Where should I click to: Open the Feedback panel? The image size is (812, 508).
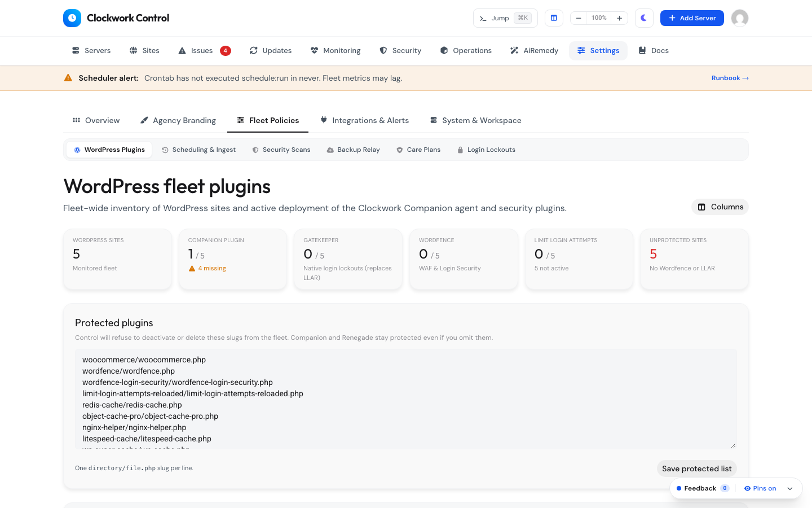703,488
